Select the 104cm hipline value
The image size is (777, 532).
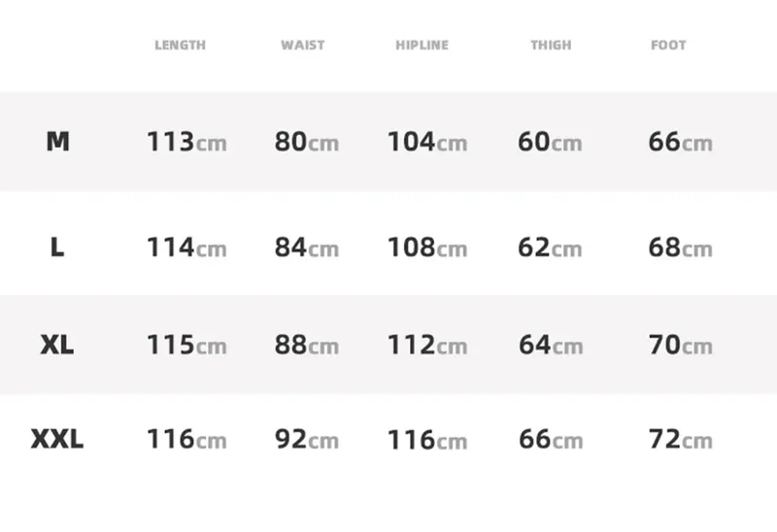coord(427,142)
